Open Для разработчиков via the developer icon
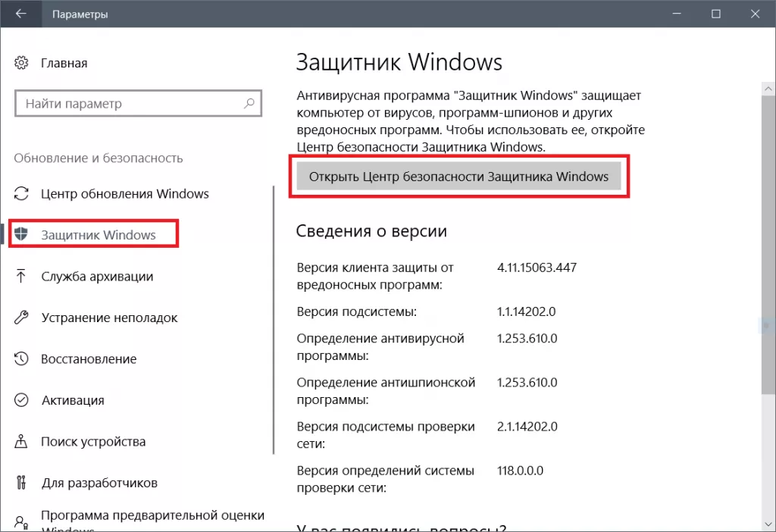The width and height of the screenshot is (776, 532). coord(20,482)
